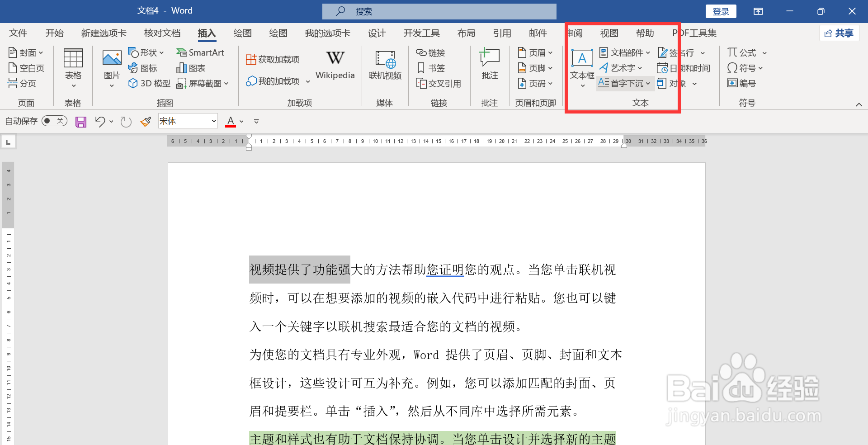The width and height of the screenshot is (868, 445).
Task: Open the custom tab 新建选项卡
Action: [104, 33]
